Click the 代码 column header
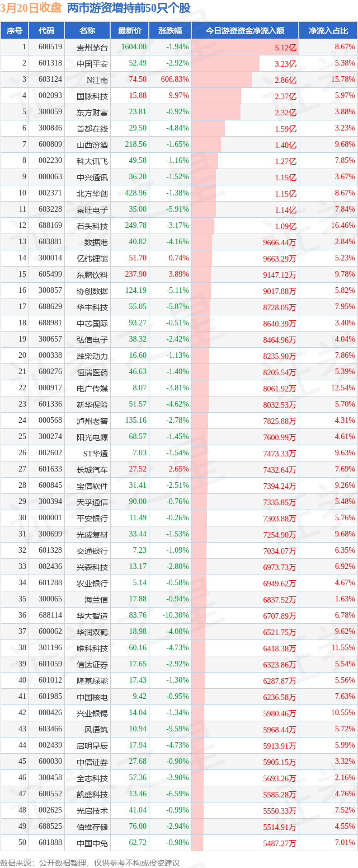The height and width of the screenshot is (868, 358). click(x=46, y=31)
